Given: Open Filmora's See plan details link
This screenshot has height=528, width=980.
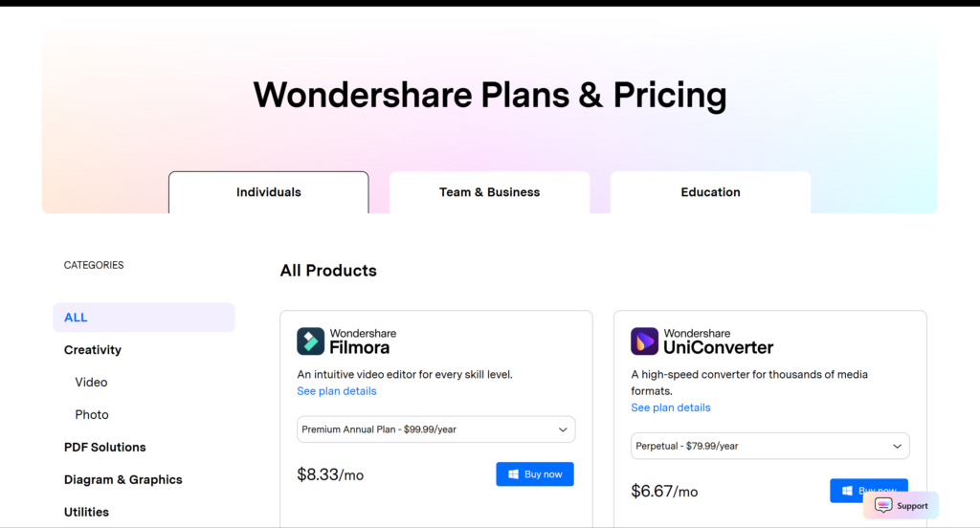Looking at the screenshot, I should click(337, 391).
